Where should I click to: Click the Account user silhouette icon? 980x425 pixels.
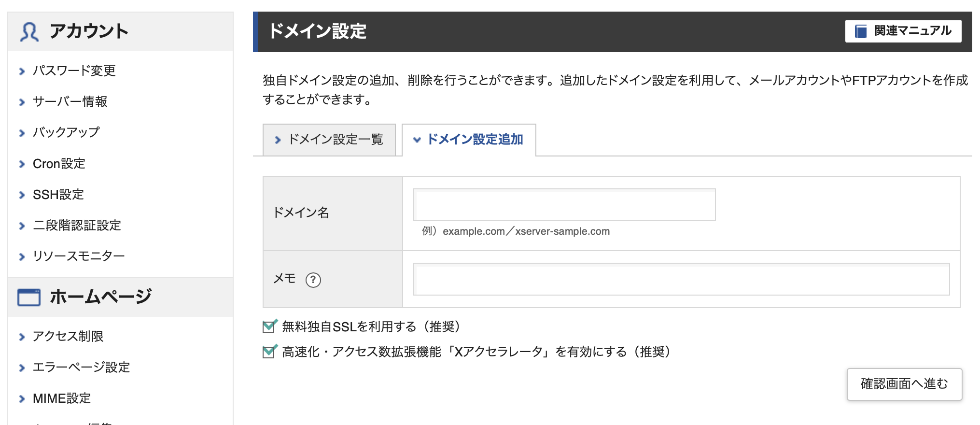[29, 32]
